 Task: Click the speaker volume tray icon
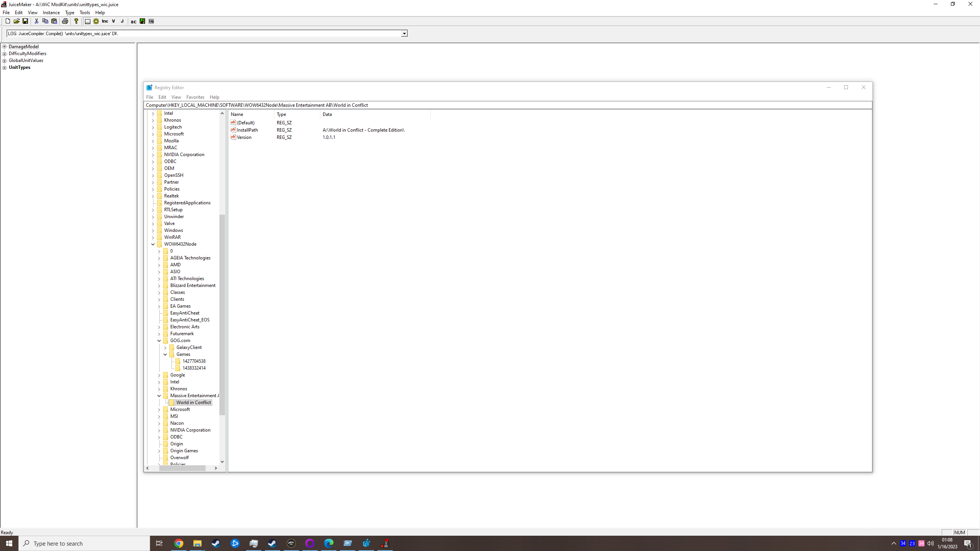click(x=931, y=543)
